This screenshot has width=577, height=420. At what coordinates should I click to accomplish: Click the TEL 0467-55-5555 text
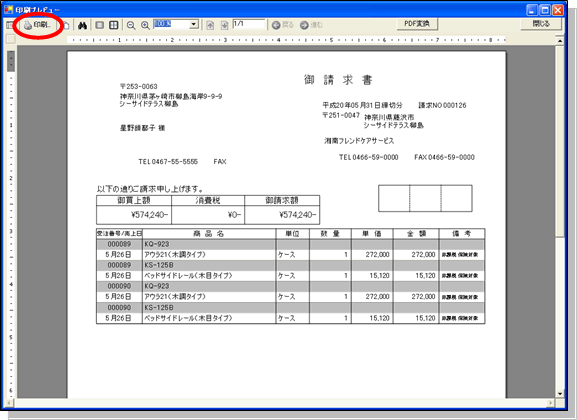pos(168,162)
